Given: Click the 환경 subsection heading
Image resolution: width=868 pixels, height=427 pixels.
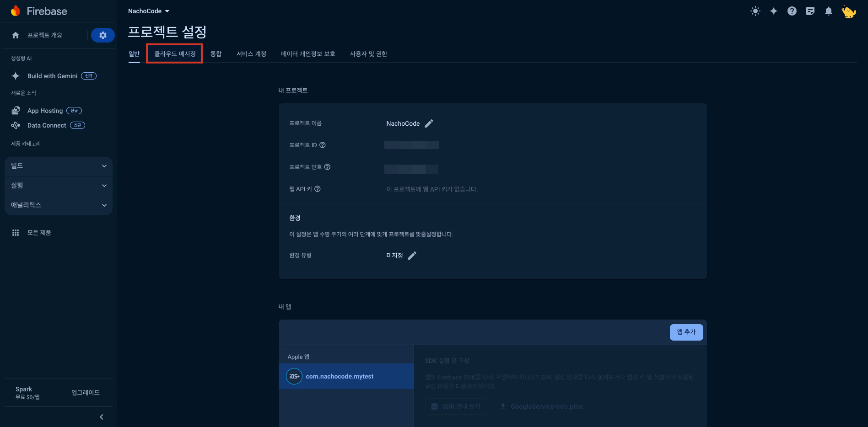Looking at the screenshot, I should click(295, 218).
